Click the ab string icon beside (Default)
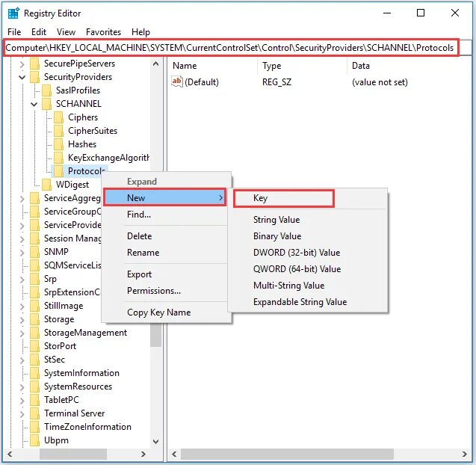476x465 pixels. 177,81
